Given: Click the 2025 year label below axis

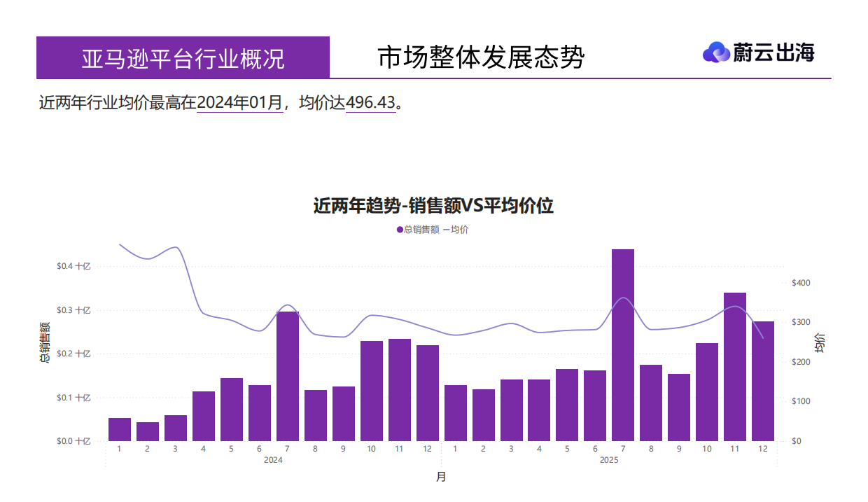Looking at the screenshot, I should (608, 460).
